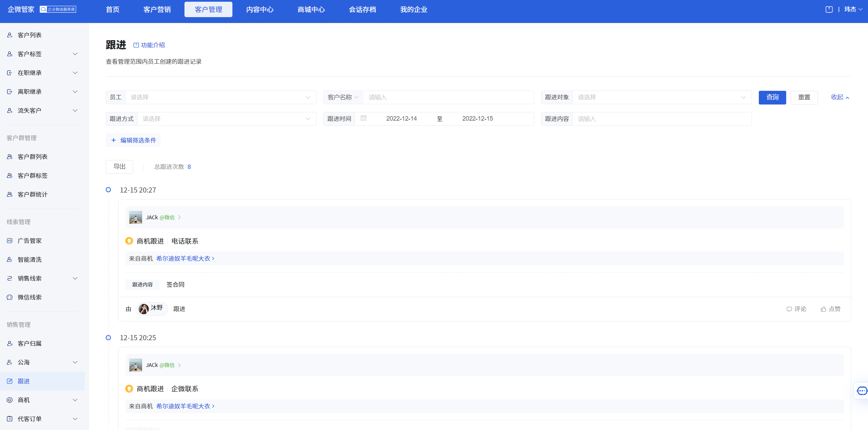The image size is (868, 430).
Task: Click the 客户群统计 sidebar icon
Action: (10, 194)
